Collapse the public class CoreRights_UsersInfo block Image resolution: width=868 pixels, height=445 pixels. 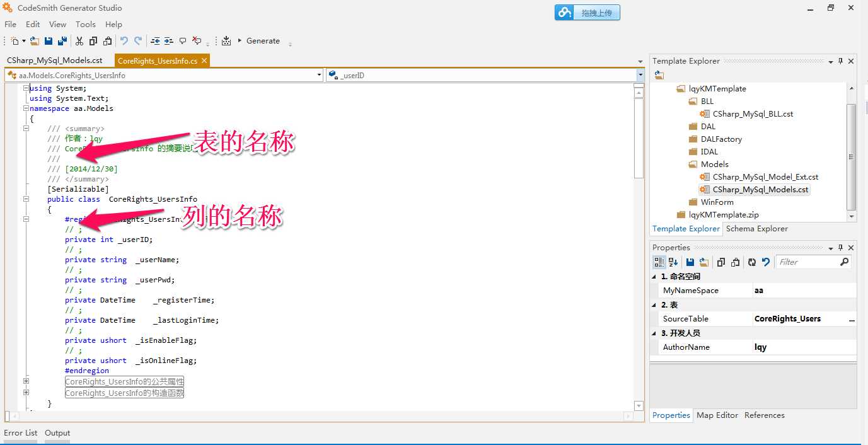click(26, 199)
